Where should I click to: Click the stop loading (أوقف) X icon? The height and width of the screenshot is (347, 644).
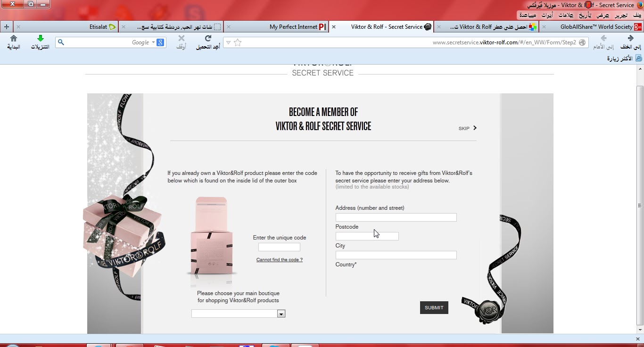coord(182,38)
